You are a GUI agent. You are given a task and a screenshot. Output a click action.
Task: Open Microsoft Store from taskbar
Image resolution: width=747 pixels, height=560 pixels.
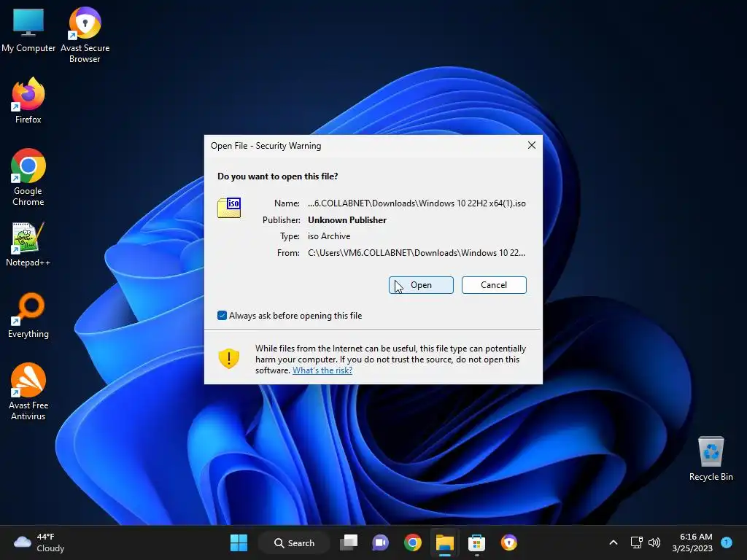(476, 542)
